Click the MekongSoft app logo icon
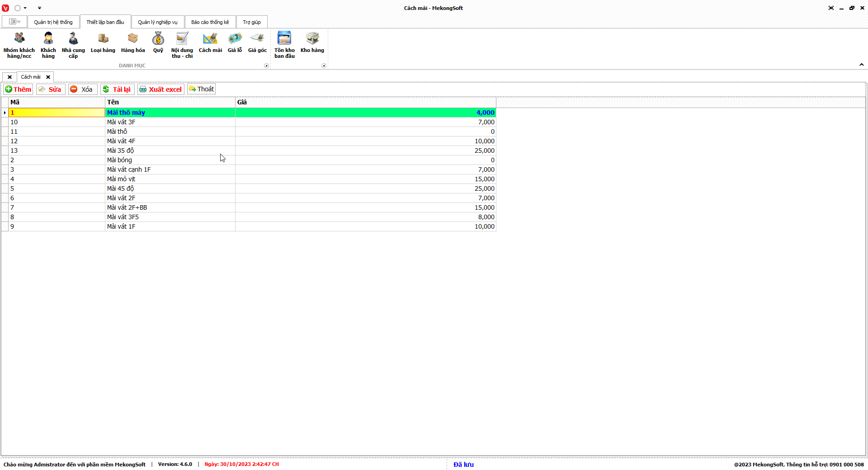 pos(5,8)
